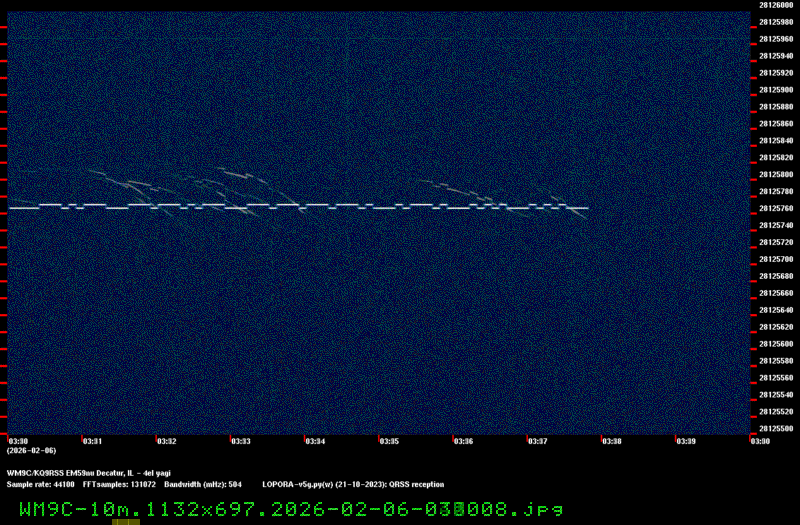The width and height of the screenshot is (800, 525).
Task: Select the 28125820 frequency scale label
Action: point(776,158)
